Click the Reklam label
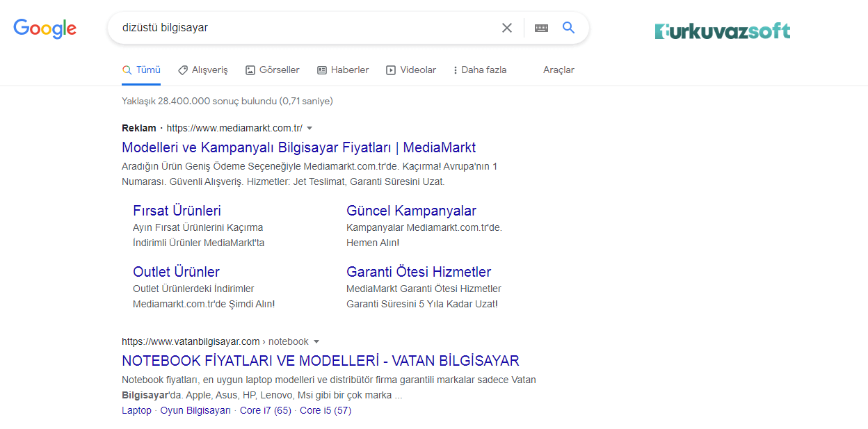The width and height of the screenshot is (868, 429). click(139, 128)
